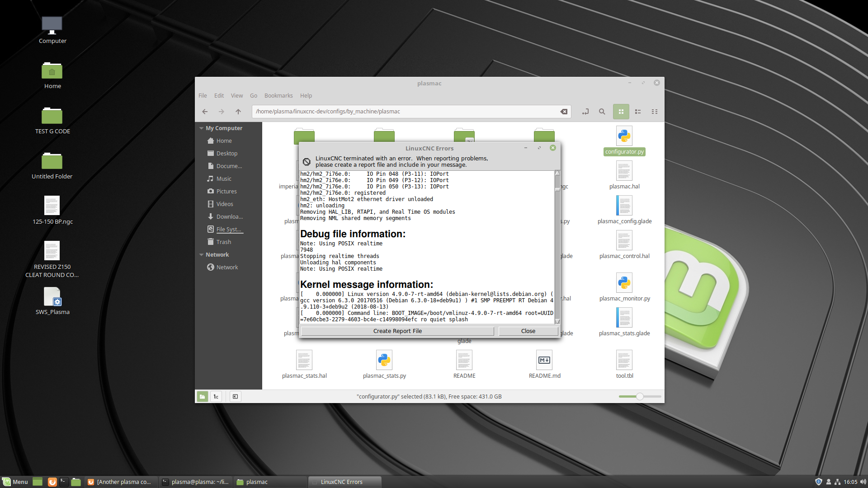This screenshot has width=868, height=488.
Task: Select Home in the sidebar
Action: click(x=224, y=141)
